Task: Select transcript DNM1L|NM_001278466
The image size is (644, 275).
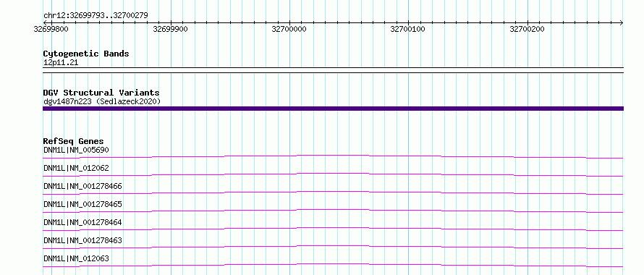Action: click(x=82, y=186)
